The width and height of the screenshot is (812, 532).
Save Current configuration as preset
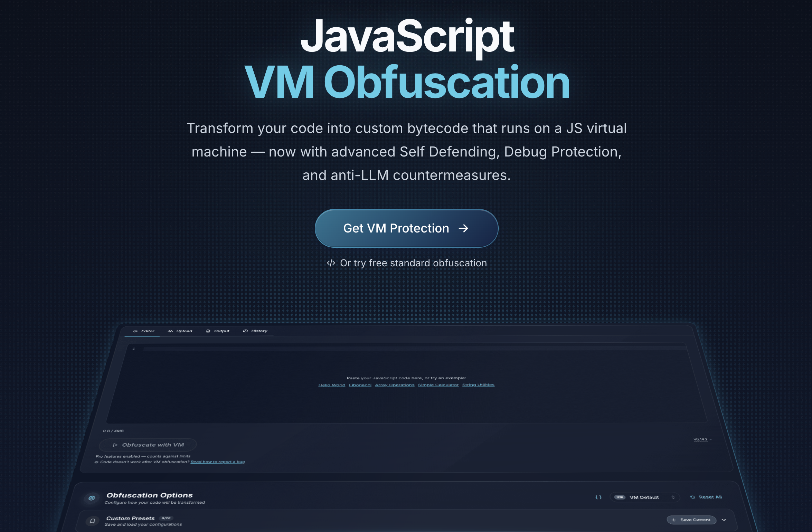coord(691,520)
